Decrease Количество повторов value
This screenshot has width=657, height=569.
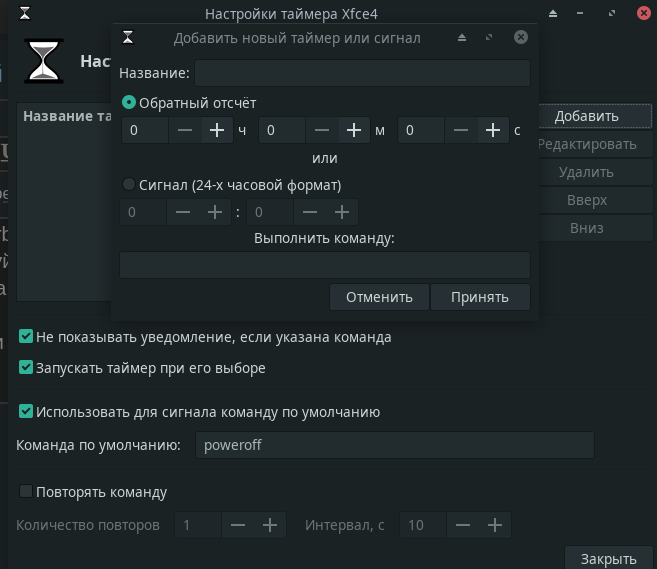click(238, 525)
